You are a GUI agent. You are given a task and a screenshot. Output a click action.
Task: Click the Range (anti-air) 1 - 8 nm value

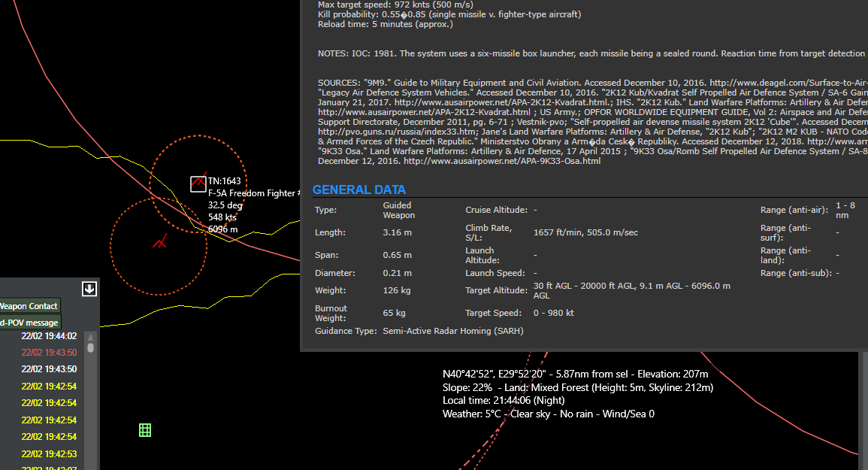point(845,210)
